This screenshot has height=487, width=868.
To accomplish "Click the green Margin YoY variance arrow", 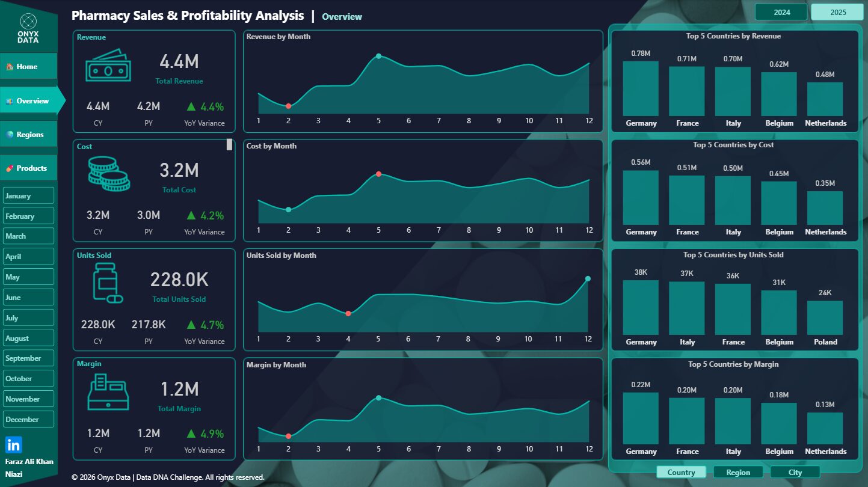I will coord(191,433).
